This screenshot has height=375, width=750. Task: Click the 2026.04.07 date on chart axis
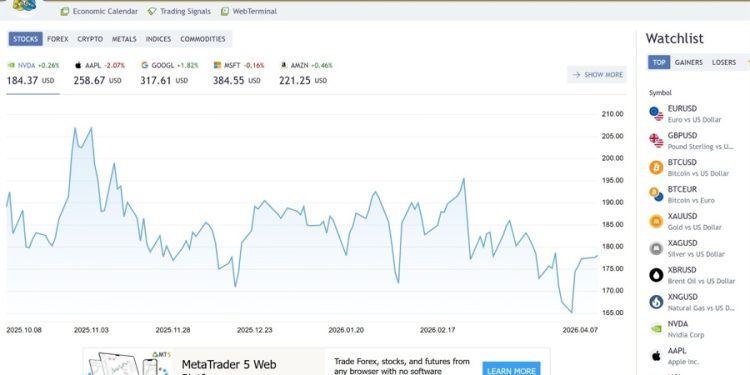click(x=580, y=330)
